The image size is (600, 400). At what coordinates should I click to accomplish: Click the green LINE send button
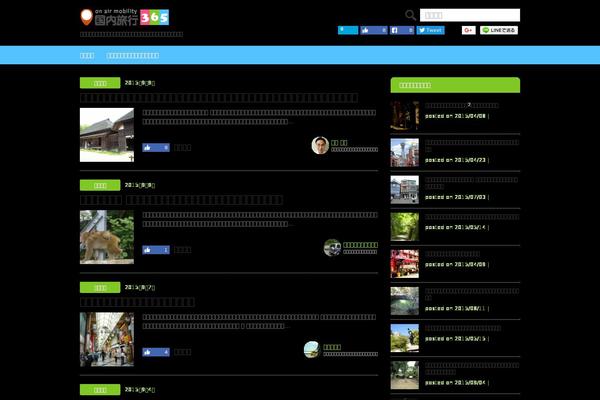499,30
